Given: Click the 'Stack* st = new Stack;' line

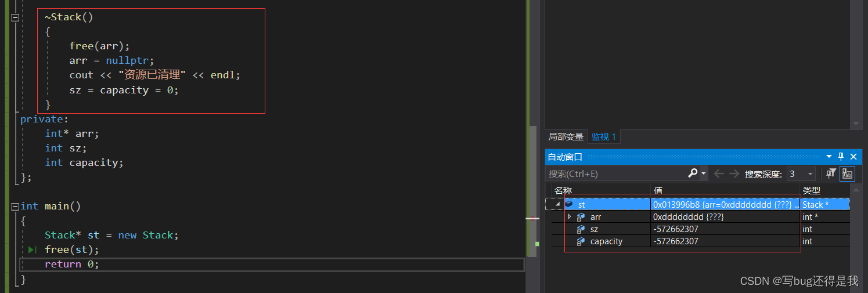Looking at the screenshot, I should coord(111,235).
